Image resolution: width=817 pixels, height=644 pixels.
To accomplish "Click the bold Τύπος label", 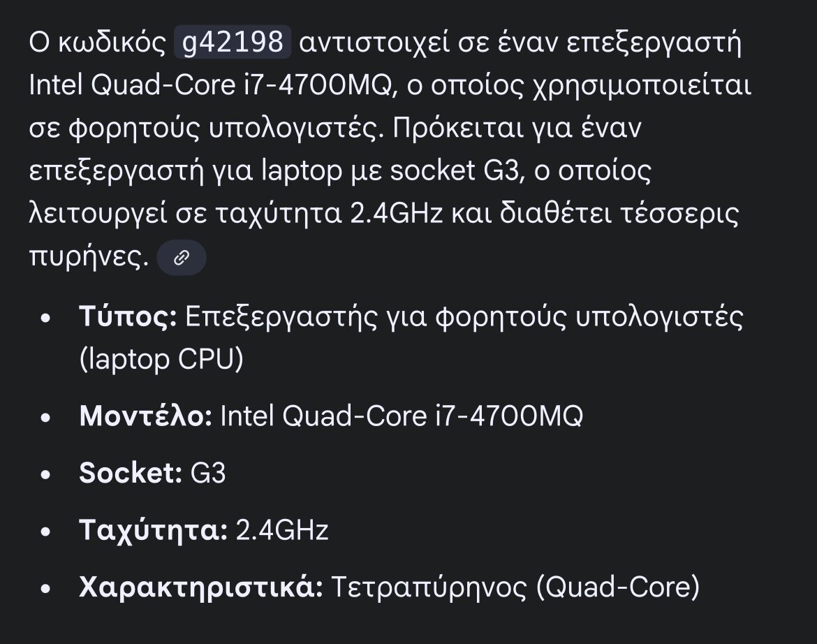I will pyautogui.click(x=128, y=319).
